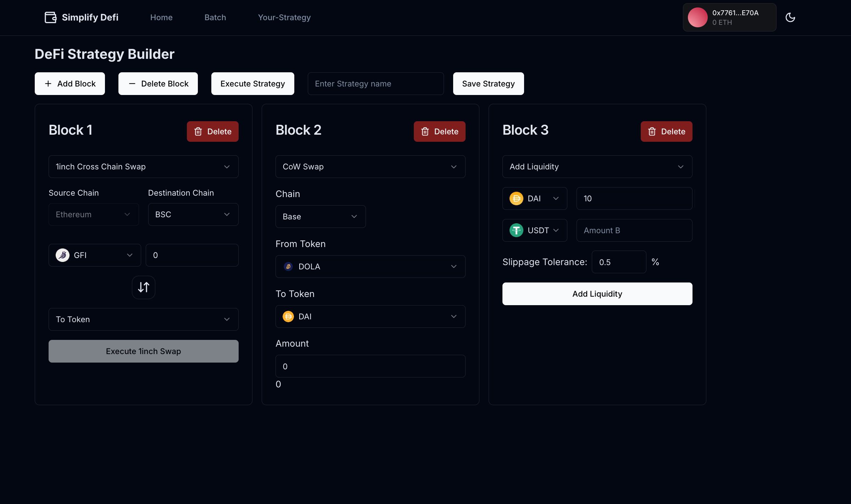Open the Ethereum source chain dropdown

94,214
